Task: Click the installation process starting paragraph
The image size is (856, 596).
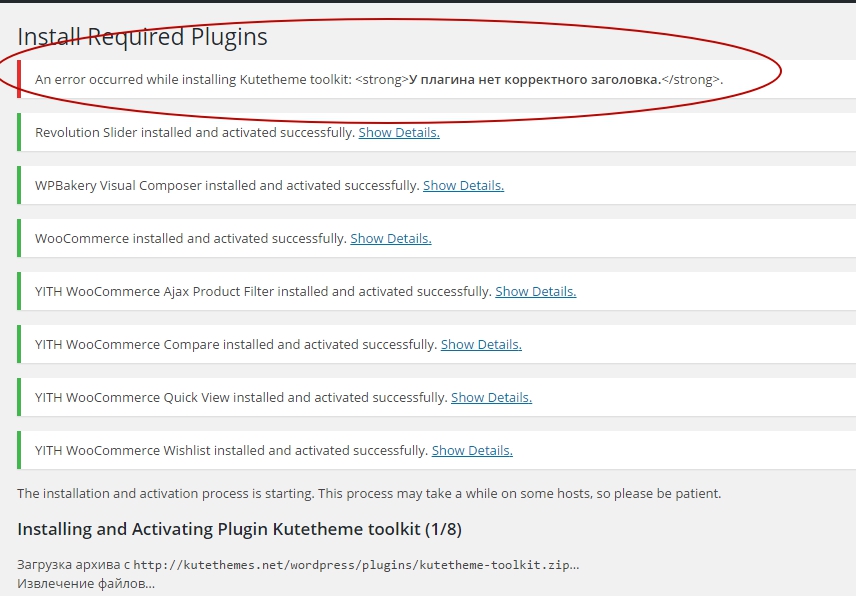Action: [369, 493]
